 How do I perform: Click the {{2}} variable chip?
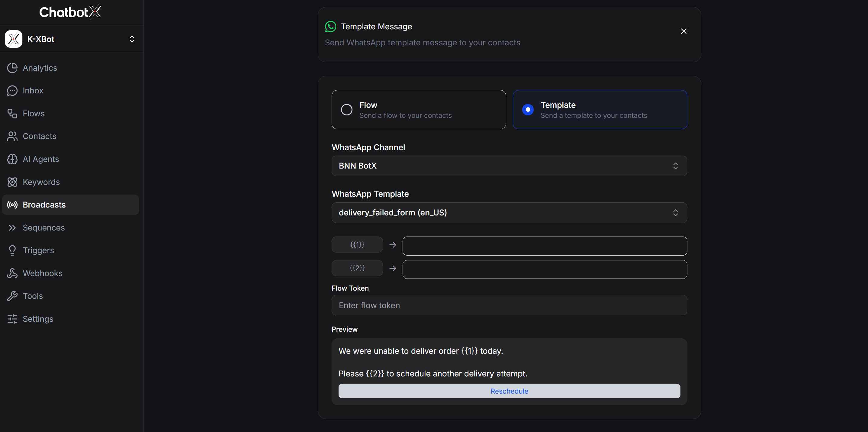pos(357,268)
